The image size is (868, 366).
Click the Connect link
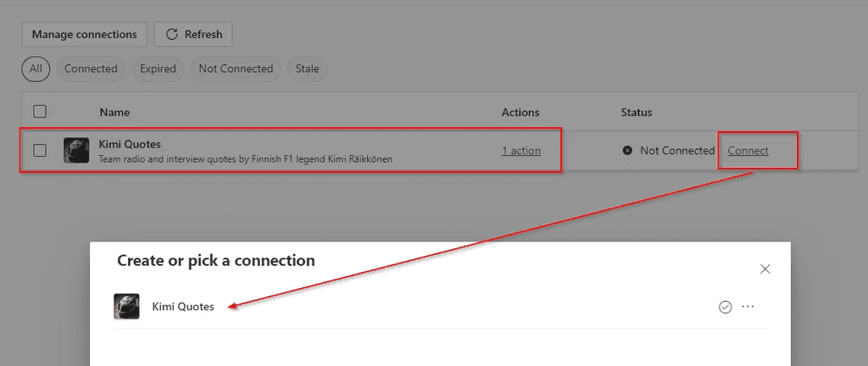[x=748, y=150]
